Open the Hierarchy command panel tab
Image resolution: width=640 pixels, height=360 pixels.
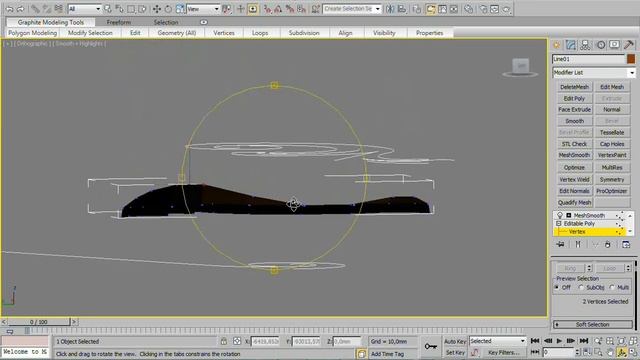pos(585,45)
